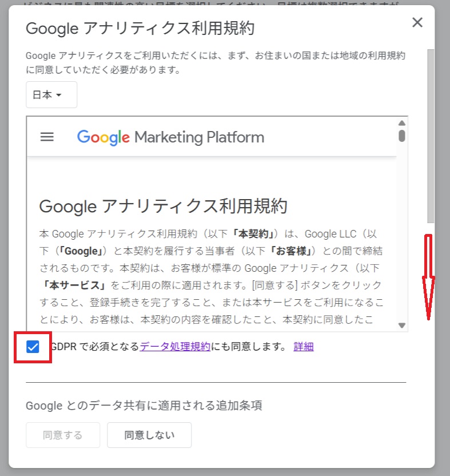This screenshot has width=450, height=476.
Task: Click the Google Marketing Platform logo
Action: point(170,137)
